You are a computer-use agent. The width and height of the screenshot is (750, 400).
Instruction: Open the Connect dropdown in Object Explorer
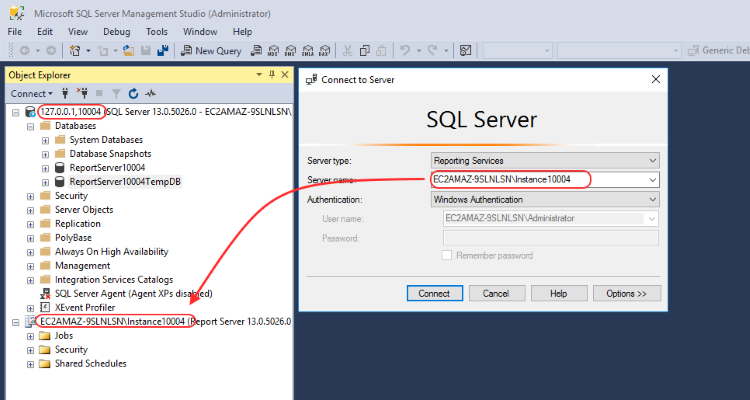click(32, 93)
